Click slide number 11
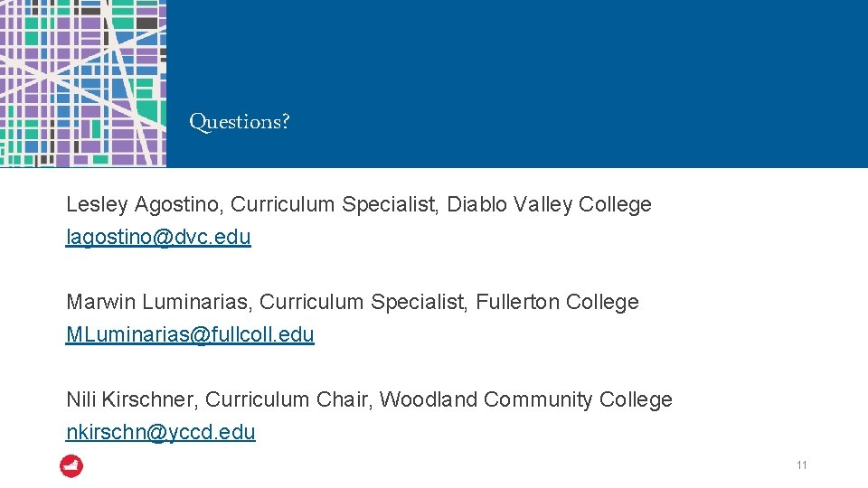 click(x=801, y=465)
